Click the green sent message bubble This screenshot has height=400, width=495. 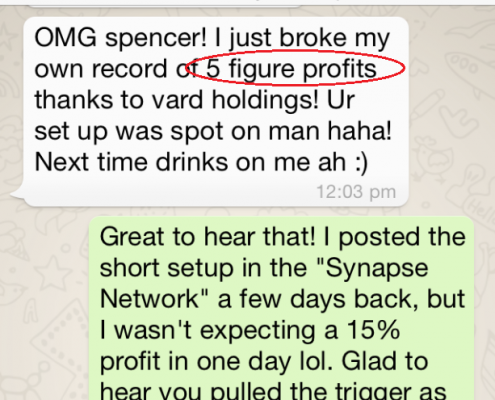282,308
